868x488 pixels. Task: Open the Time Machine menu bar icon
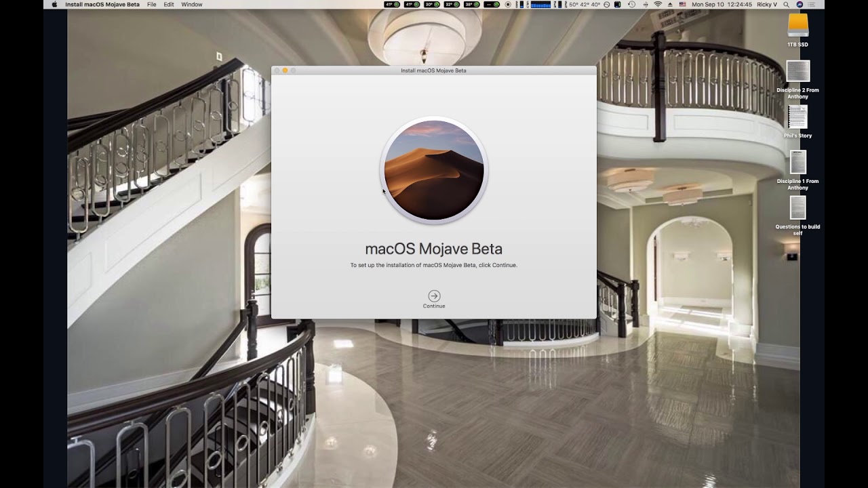(631, 4)
